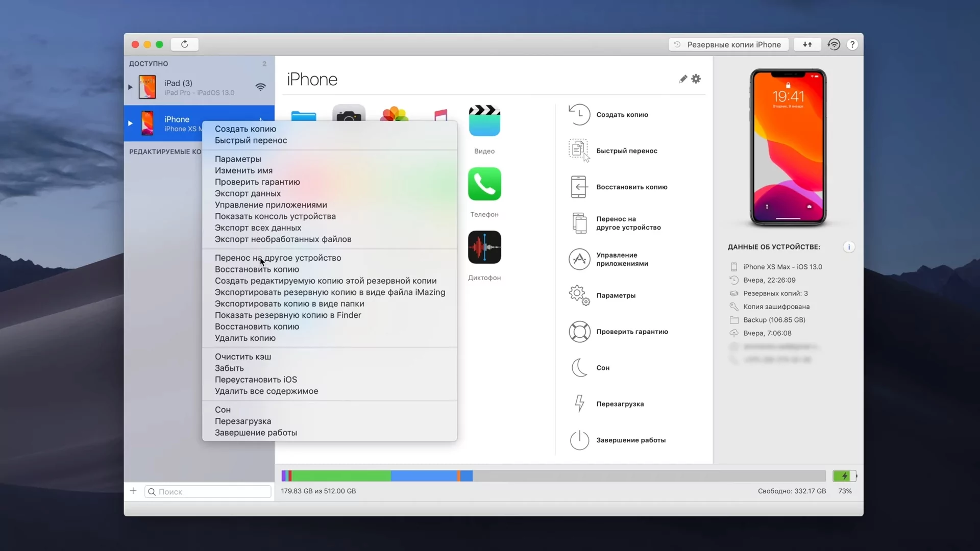
Task: Choose Показать резервную копию в Finder
Action: (330, 315)
